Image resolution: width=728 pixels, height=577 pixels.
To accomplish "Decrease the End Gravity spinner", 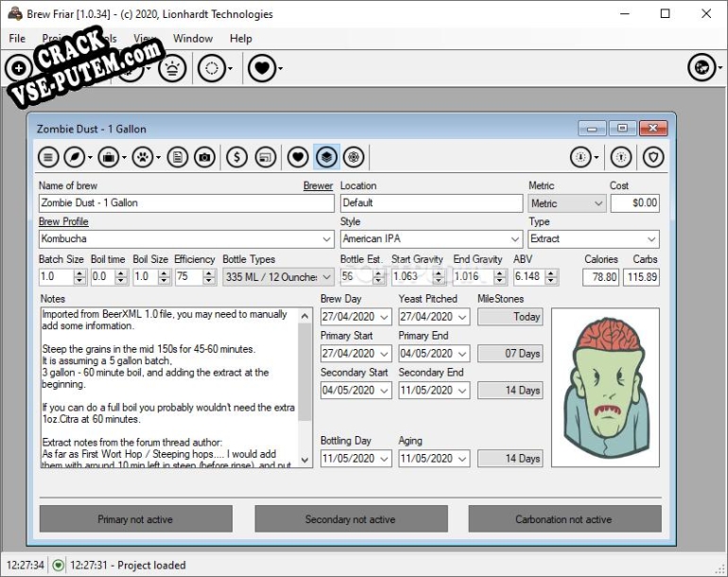I will click(499, 281).
